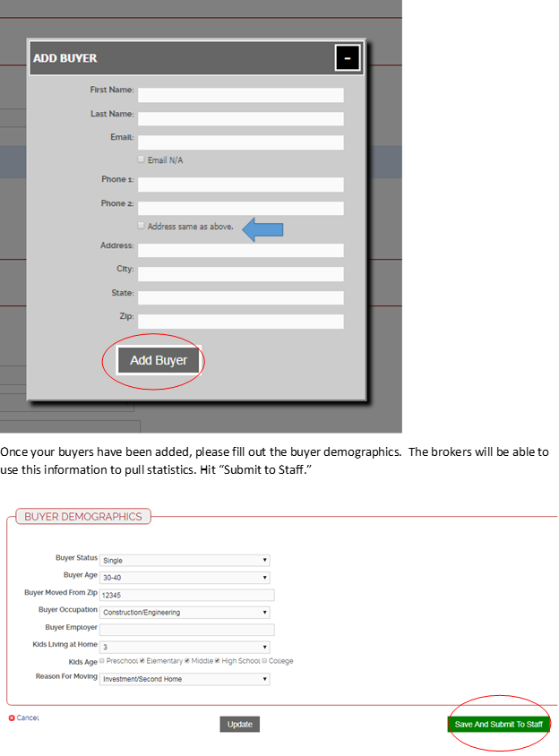Select the Phone 1 text box
559x756 pixels.
(240, 185)
